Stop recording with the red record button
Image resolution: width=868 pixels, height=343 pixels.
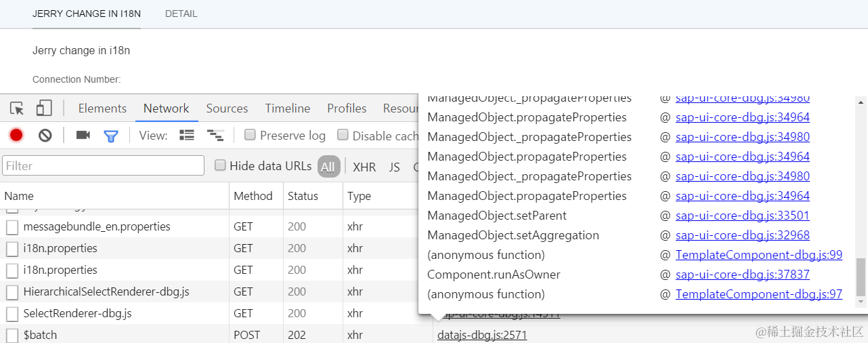coord(16,136)
